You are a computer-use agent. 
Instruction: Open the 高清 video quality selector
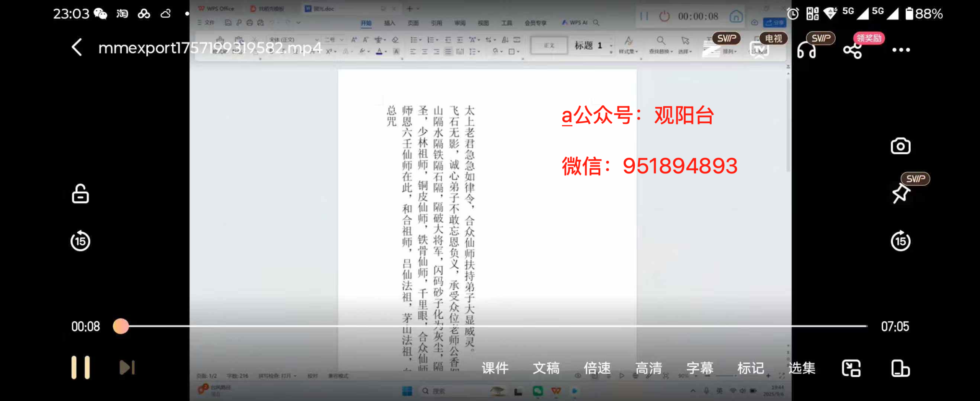coord(648,368)
